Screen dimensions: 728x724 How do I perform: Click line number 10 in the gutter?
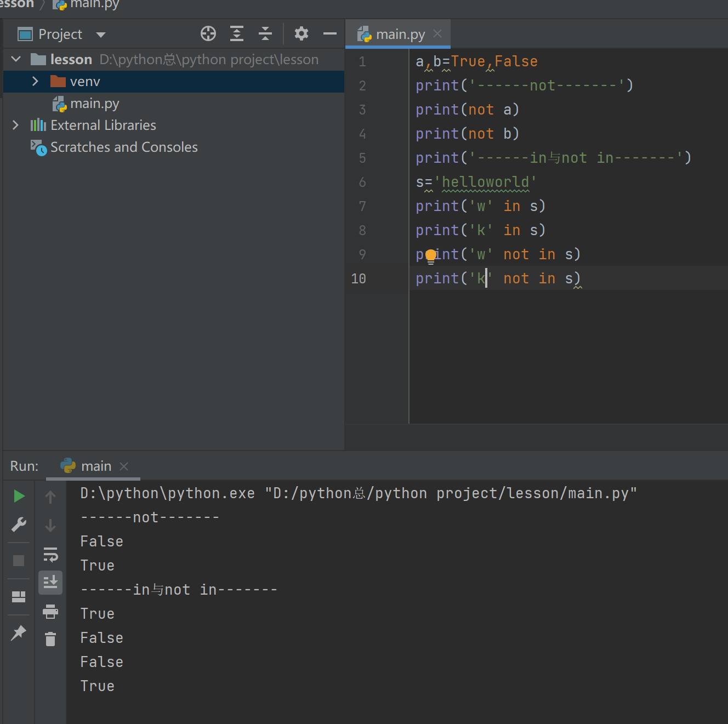tap(359, 279)
